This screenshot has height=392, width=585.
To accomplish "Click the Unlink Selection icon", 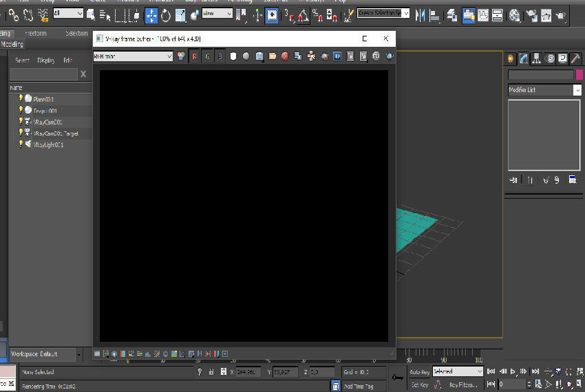I will (28, 15).
